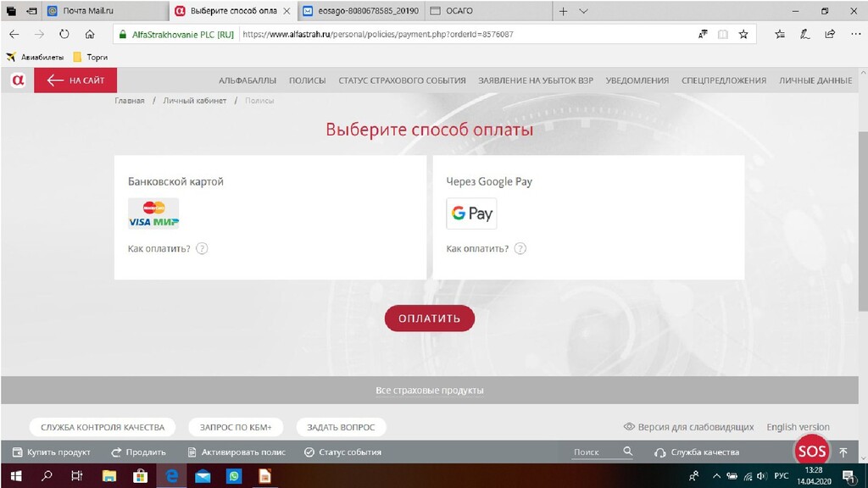Click ЗАДАТЬ ВОПРОС button
The width and height of the screenshot is (868, 488).
(341, 427)
